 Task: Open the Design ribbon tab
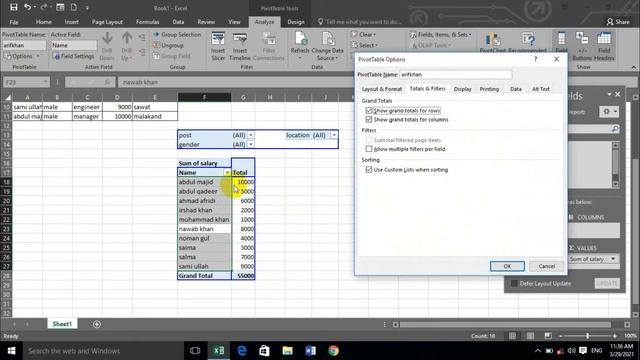(296, 22)
